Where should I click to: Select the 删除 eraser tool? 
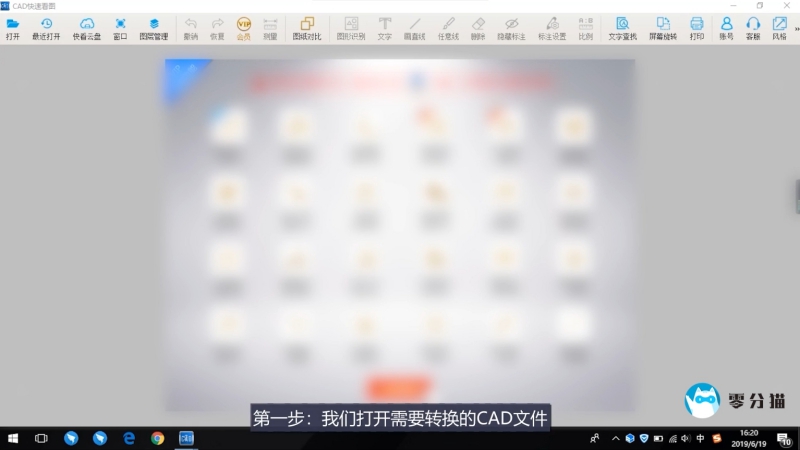(478, 29)
